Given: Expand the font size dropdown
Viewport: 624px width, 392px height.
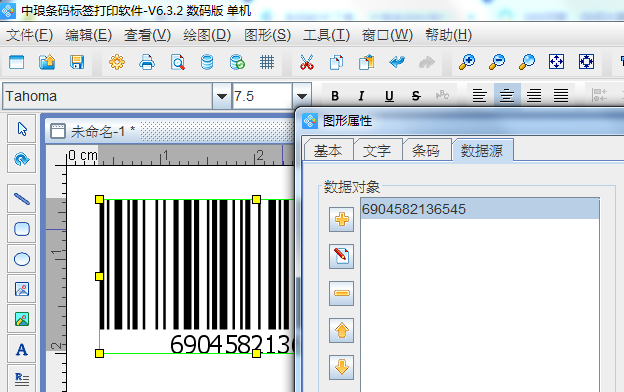Looking at the screenshot, I should coord(302,96).
